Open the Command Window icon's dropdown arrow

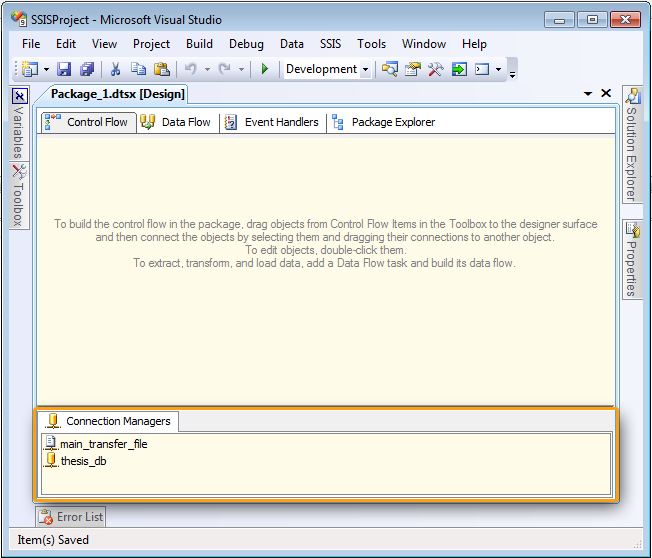point(498,69)
